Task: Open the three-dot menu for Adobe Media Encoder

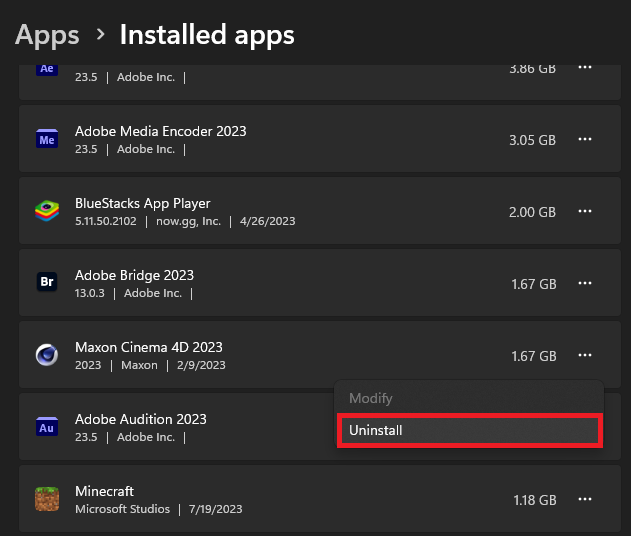Action: 586,140
